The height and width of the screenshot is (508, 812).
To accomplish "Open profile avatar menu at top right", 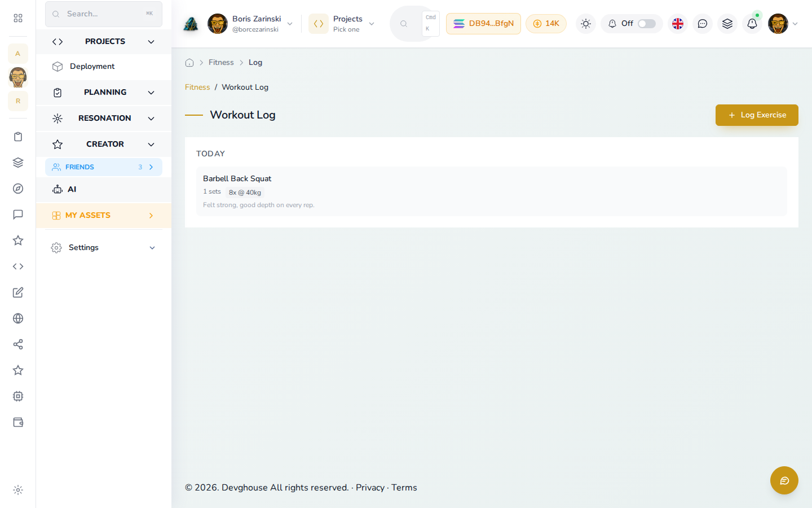I will pos(783,24).
